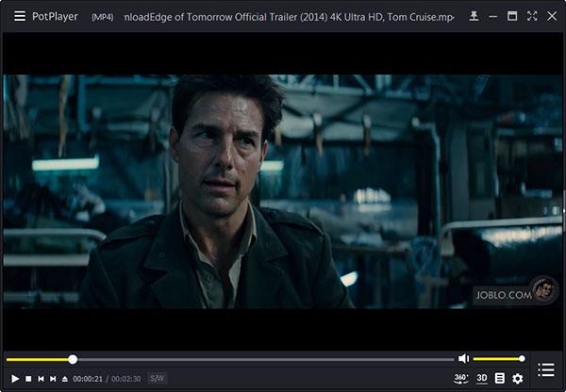Pin window always on top

[x=474, y=16]
